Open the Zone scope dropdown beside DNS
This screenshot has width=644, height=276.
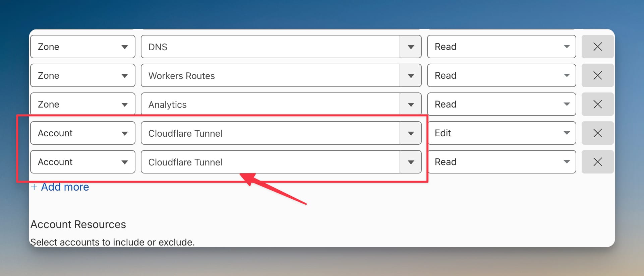83,47
